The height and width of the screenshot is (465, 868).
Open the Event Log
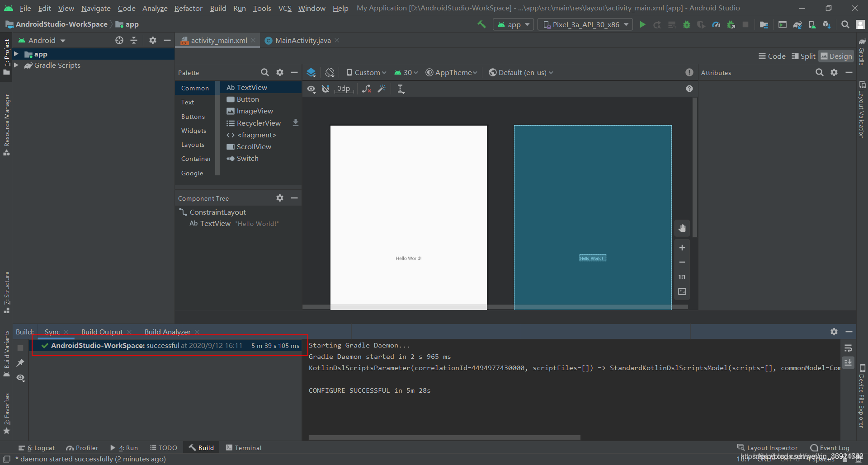[x=830, y=448]
